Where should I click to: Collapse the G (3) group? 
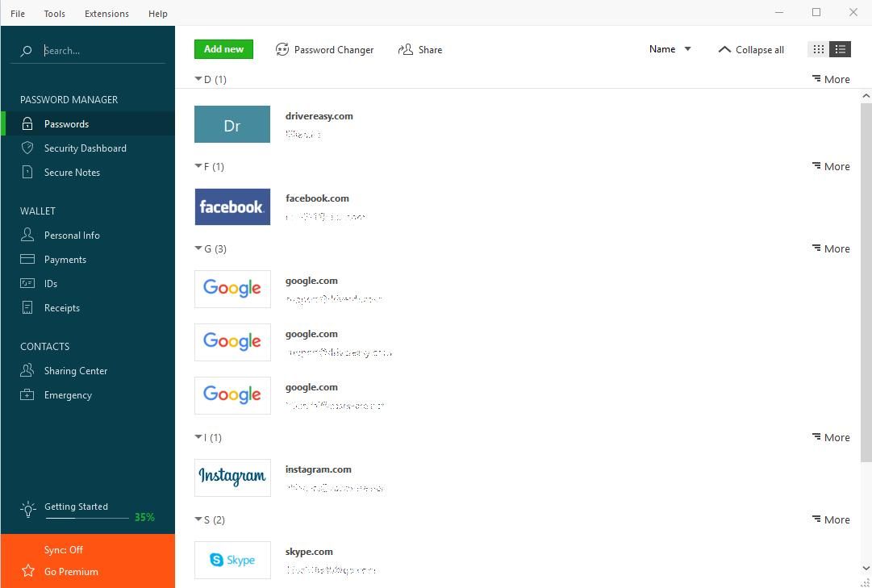point(199,248)
